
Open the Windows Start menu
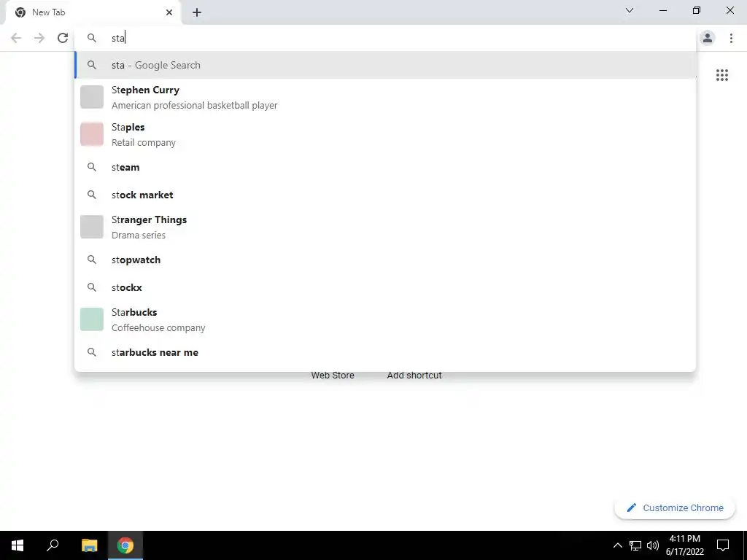tap(18, 545)
